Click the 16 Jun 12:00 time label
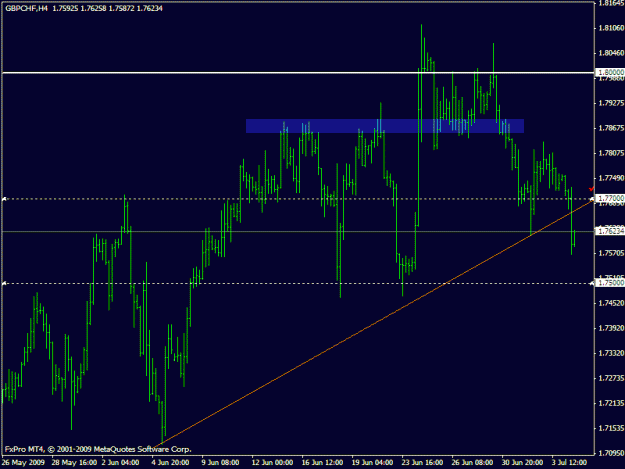Image resolution: width=625 pixels, height=469 pixels. [322, 463]
